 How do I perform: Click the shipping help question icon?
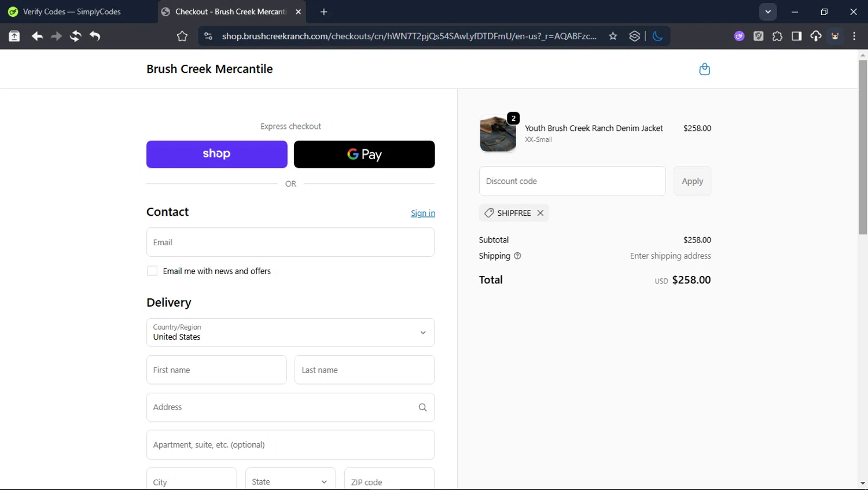pyautogui.click(x=517, y=256)
